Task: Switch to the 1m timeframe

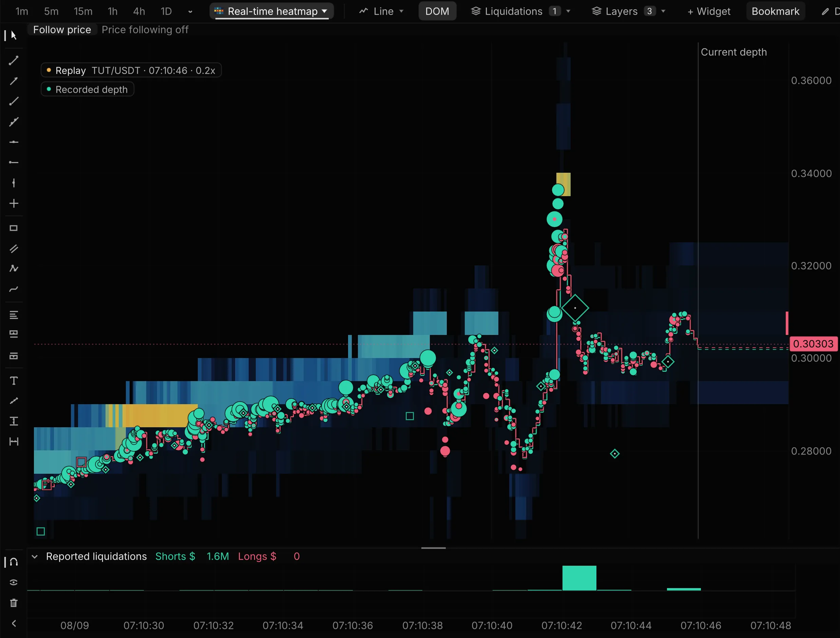Action: click(22, 12)
